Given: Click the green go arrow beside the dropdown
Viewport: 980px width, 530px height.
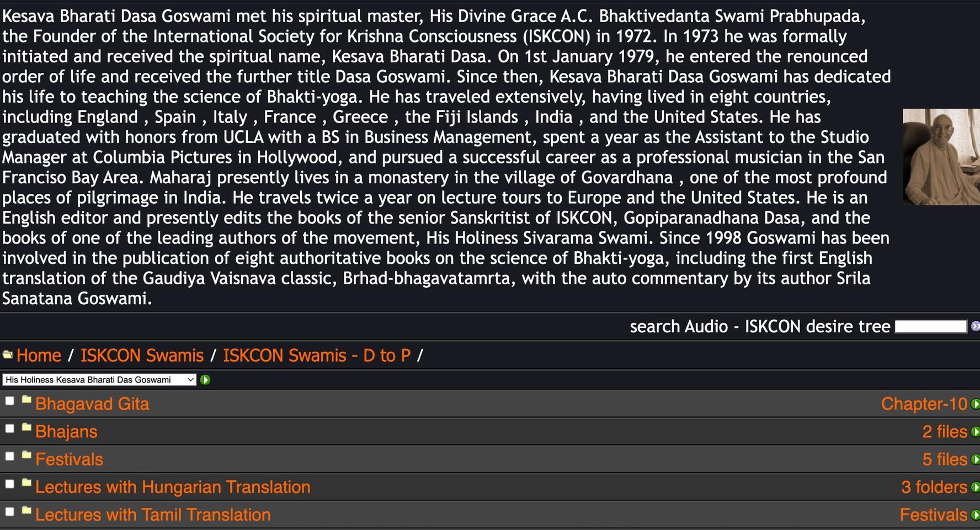Looking at the screenshot, I should 205,380.
